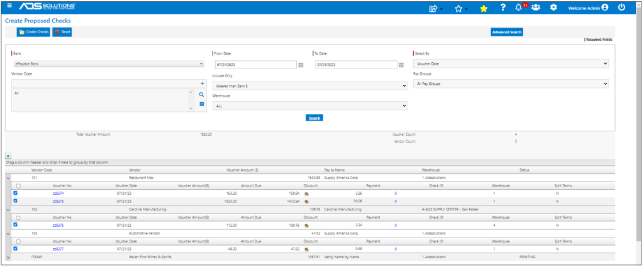This screenshot has width=644, height=267.
Task: Uncheck voucher zz8274 checkbox
Action: pos(16,193)
